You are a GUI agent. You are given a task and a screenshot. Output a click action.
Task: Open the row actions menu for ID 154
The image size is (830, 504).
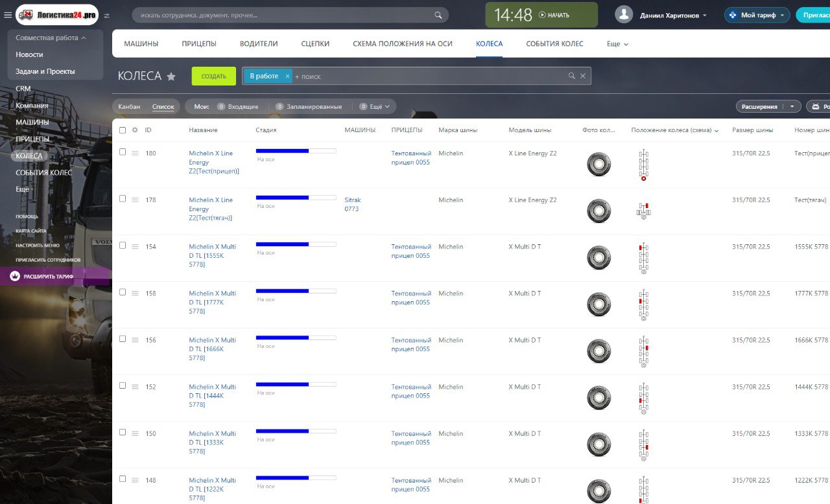click(x=135, y=247)
